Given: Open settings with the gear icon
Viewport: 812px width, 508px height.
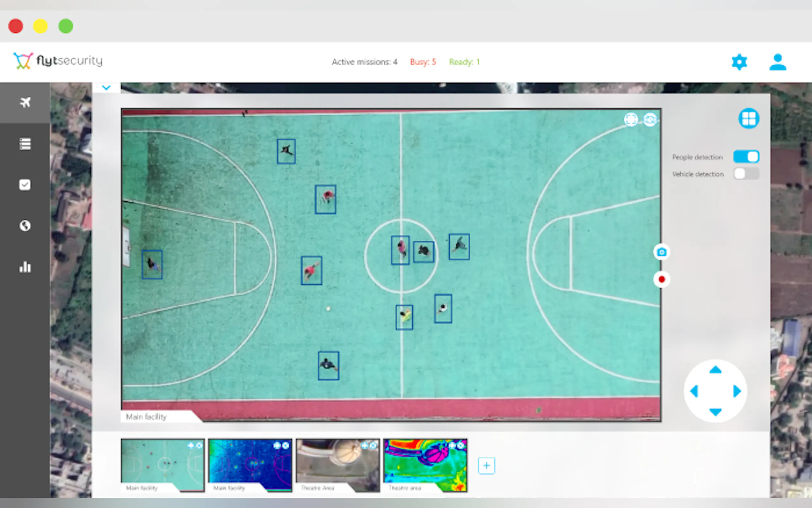Looking at the screenshot, I should [739, 62].
